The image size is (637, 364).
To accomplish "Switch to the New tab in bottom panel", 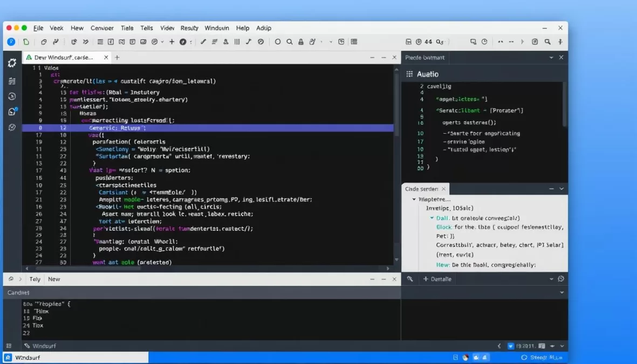I will 53,279.
